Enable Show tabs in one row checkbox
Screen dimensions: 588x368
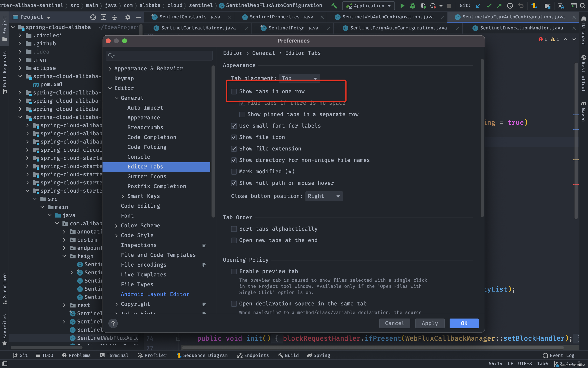[x=234, y=92]
